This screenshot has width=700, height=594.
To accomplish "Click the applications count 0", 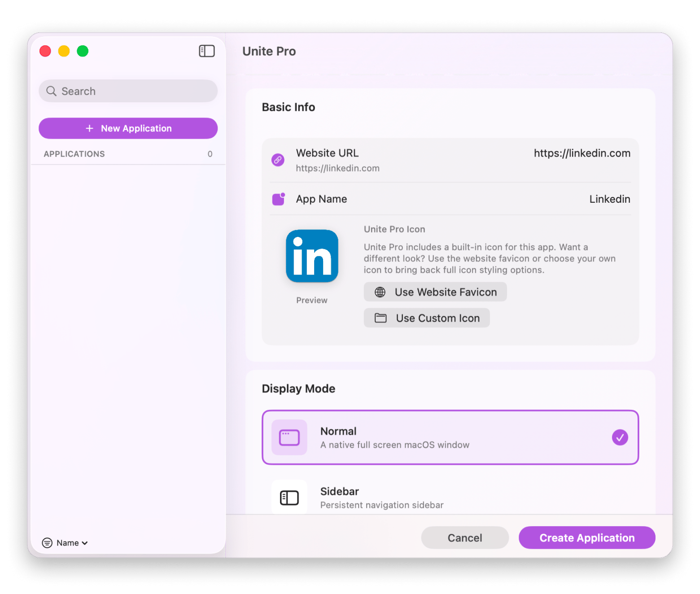I will point(210,154).
